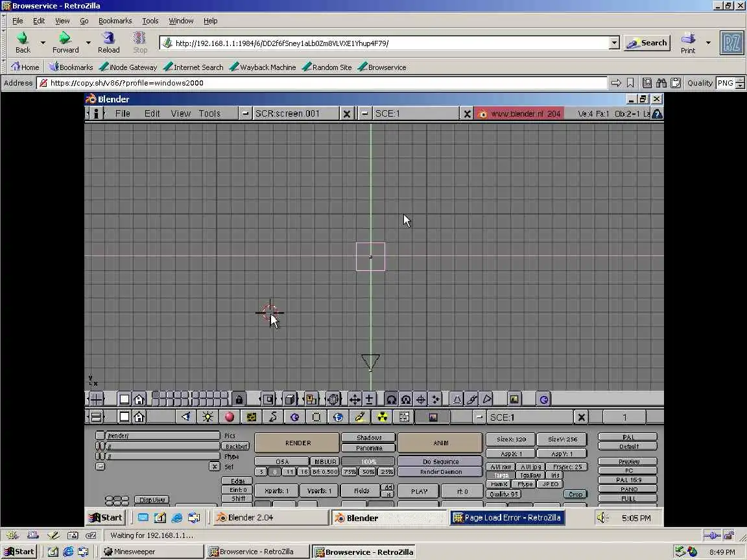Click the lock layers padlock icon

coord(239,399)
